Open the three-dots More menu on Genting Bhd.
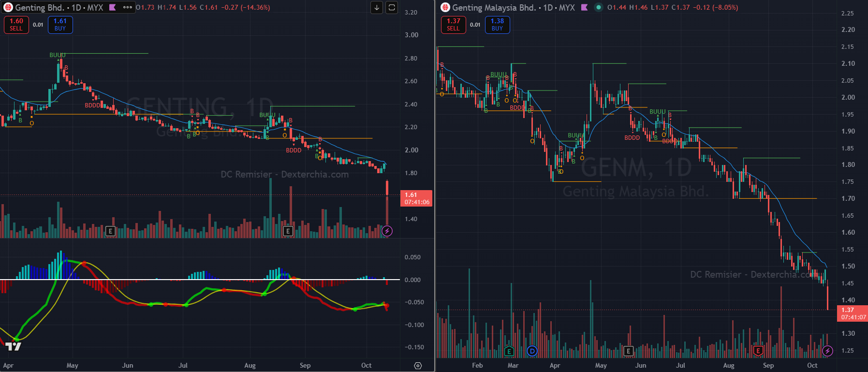The width and height of the screenshot is (868, 372). [x=128, y=7]
